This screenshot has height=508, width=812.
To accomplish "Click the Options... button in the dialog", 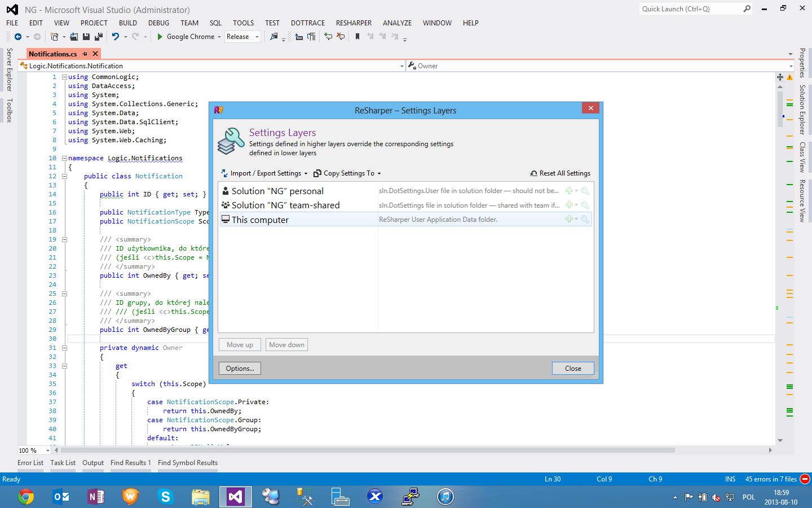I will pos(240,369).
